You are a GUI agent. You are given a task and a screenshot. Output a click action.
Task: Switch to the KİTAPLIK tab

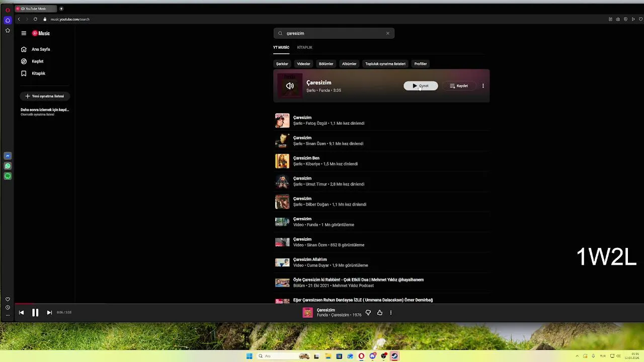click(x=304, y=47)
